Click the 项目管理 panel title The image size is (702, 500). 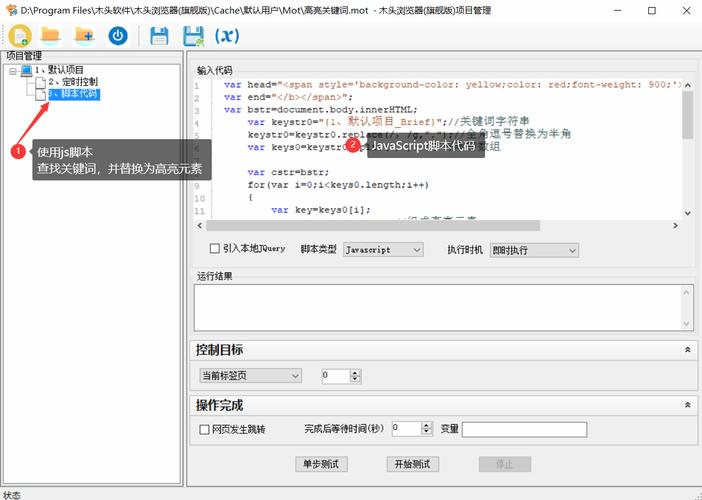(x=24, y=56)
